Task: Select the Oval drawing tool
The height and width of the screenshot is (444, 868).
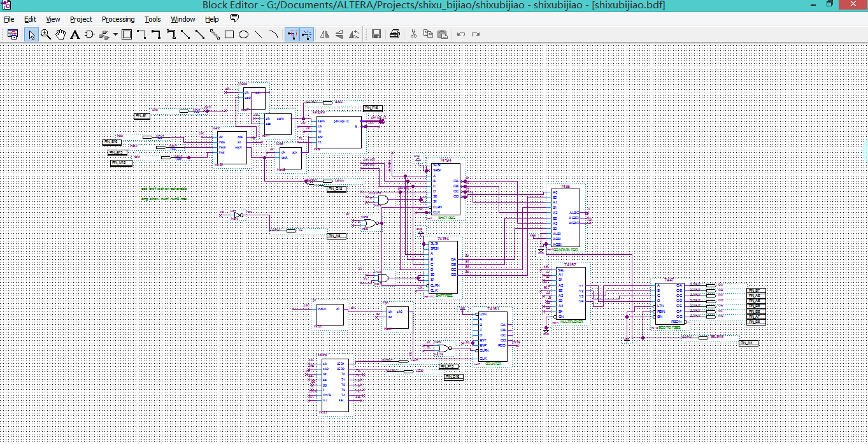Action: 243,34
